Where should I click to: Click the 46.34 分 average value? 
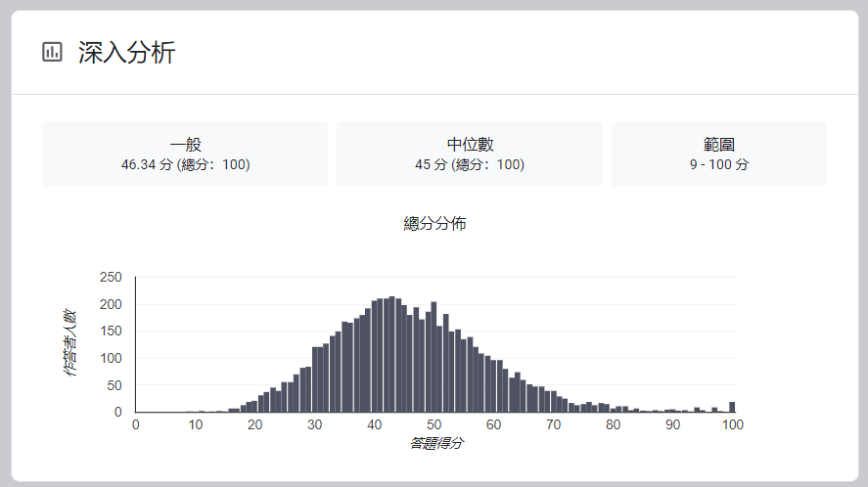tap(147, 164)
